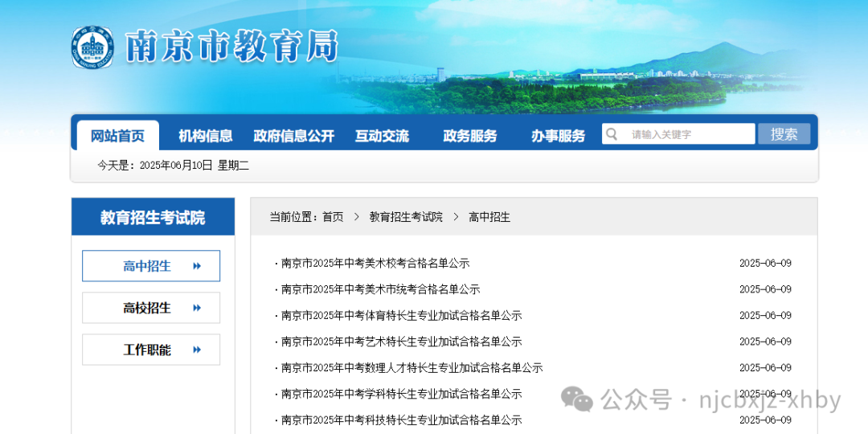Click date 2025-06-09 beside 体育特长生 row
The height and width of the screenshot is (434, 868).
coord(766,316)
